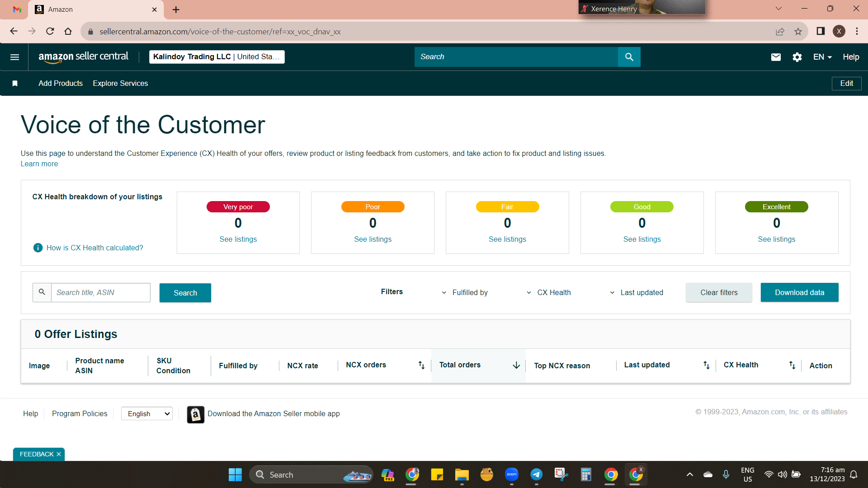Image resolution: width=868 pixels, height=488 pixels.
Task: Open Telegram from the taskbar
Action: click(537, 474)
